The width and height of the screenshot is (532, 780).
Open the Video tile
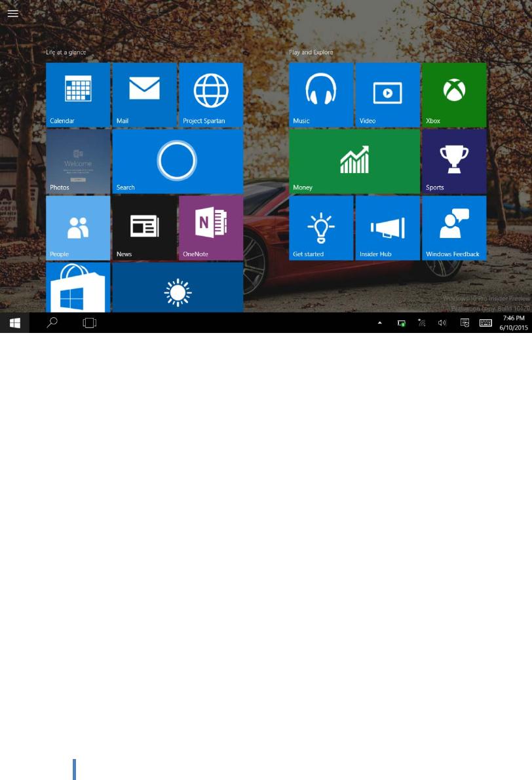click(x=388, y=94)
